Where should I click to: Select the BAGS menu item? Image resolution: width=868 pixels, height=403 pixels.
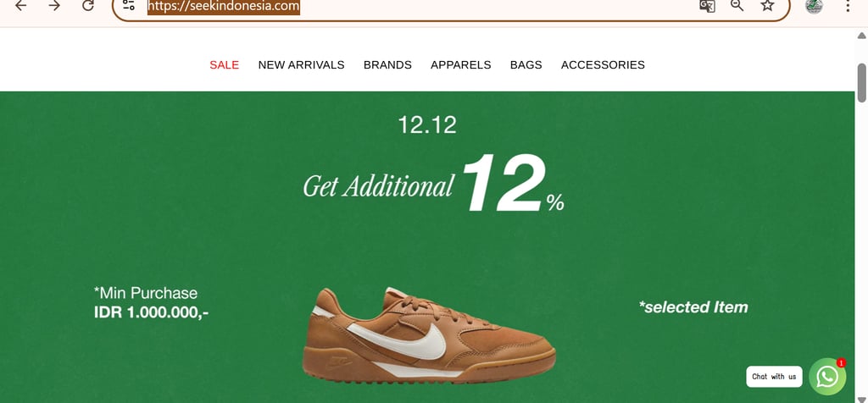point(526,64)
